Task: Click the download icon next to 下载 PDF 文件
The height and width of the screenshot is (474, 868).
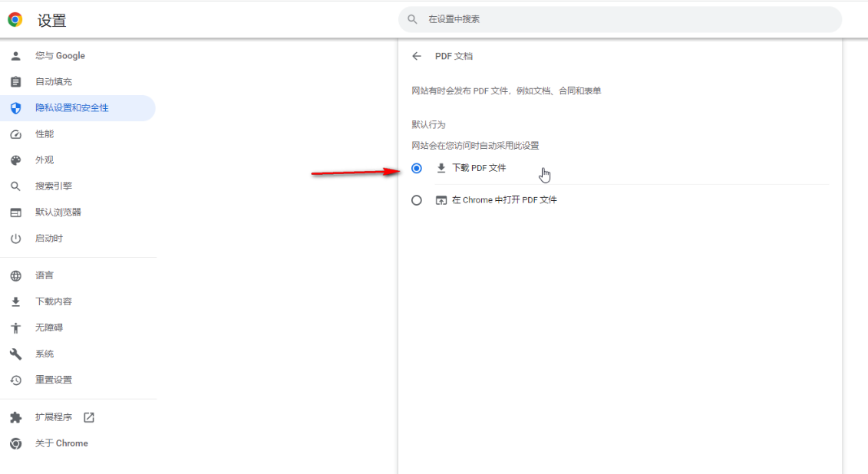Action: (x=441, y=167)
